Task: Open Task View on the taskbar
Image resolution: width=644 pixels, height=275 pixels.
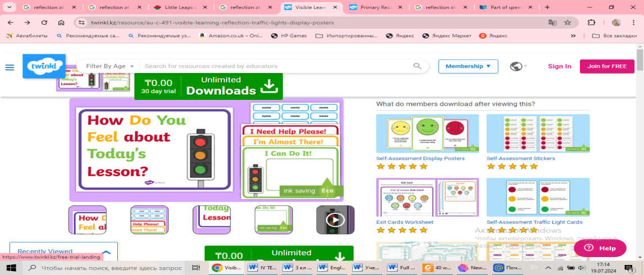Action: point(197,268)
